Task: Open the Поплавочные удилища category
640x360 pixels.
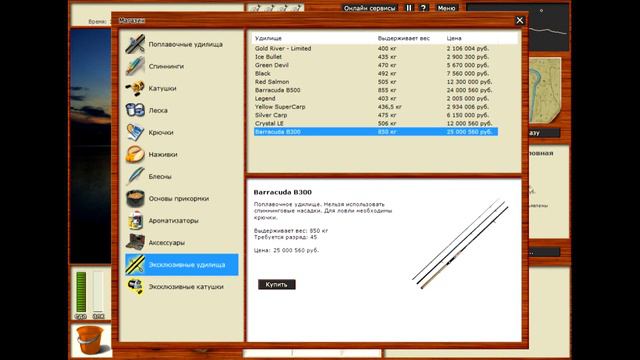Action: point(182,44)
